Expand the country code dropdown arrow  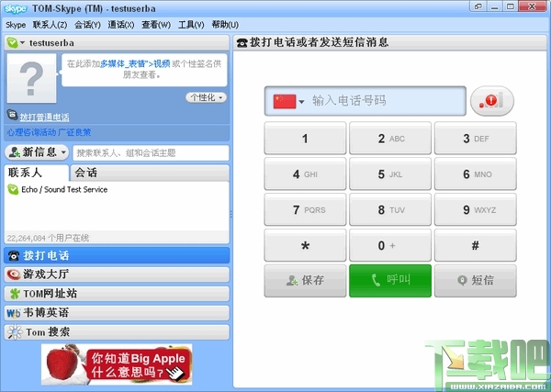[x=301, y=102]
